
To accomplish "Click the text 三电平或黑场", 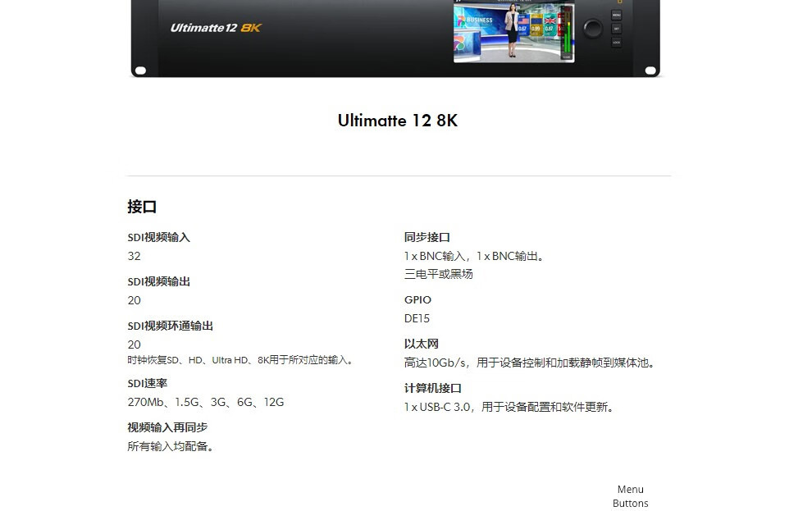I will [439, 274].
